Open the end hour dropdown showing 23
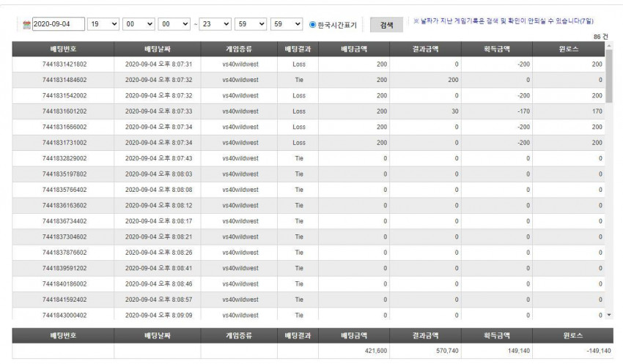This screenshot has width=623, height=364. tap(215, 24)
